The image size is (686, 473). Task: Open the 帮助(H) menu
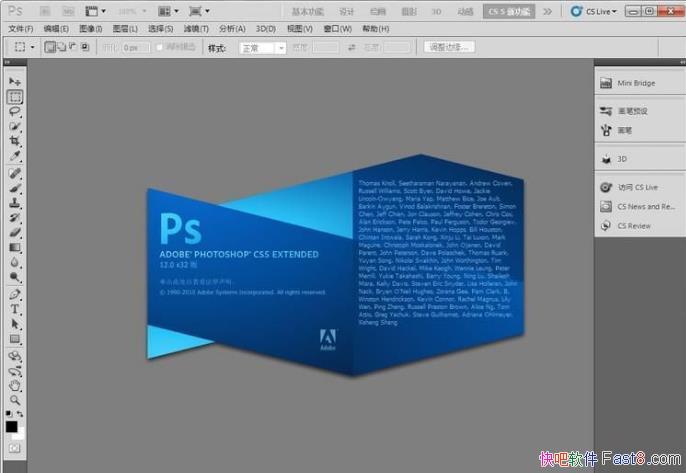(376, 29)
